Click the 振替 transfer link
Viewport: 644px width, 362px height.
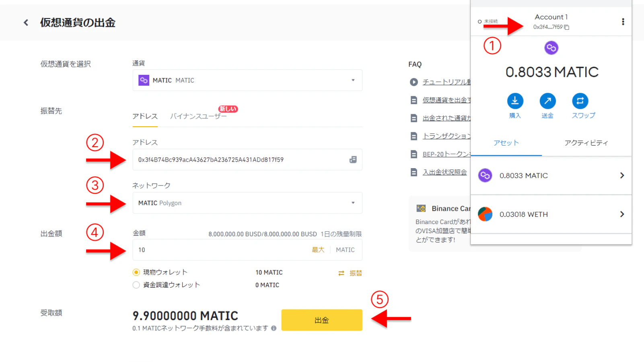pyautogui.click(x=356, y=273)
